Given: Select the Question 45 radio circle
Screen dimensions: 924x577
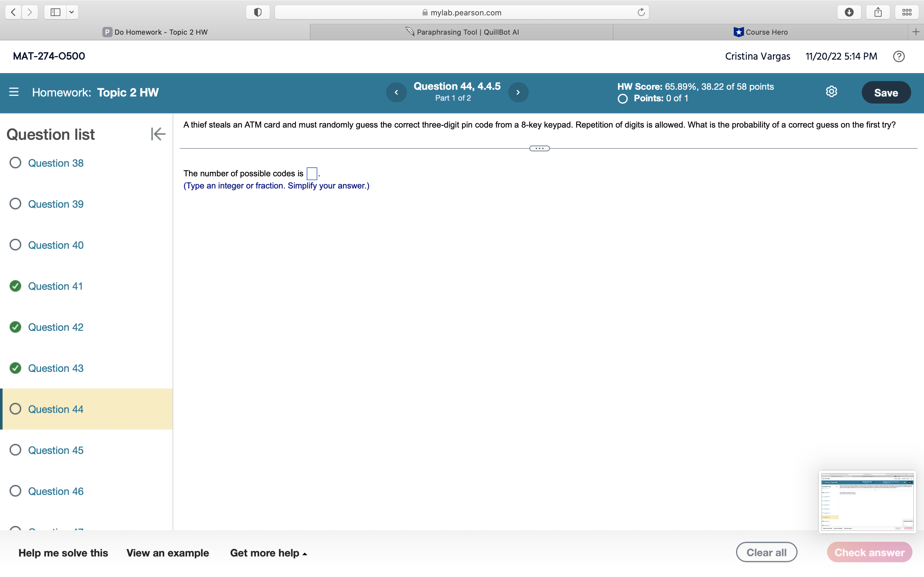Looking at the screenshot, I should [15, 450].
